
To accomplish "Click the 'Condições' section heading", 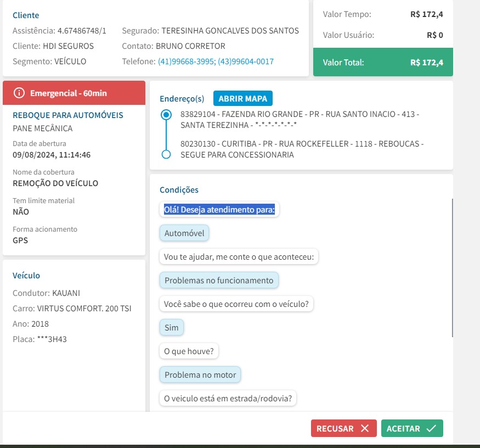I will tap(179, 189).
